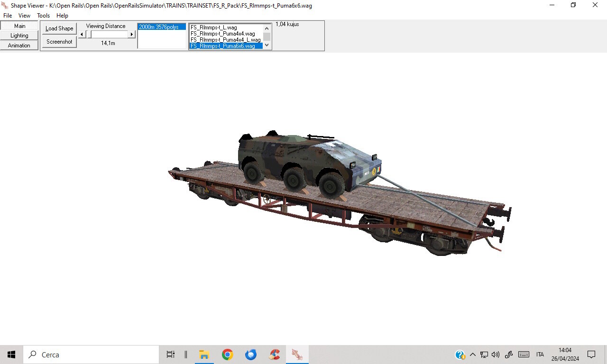The width and height of the screenshot is (607, 364).
Task: Click the Shape Viewer title bar icon
Action: (x=5, y=5)
